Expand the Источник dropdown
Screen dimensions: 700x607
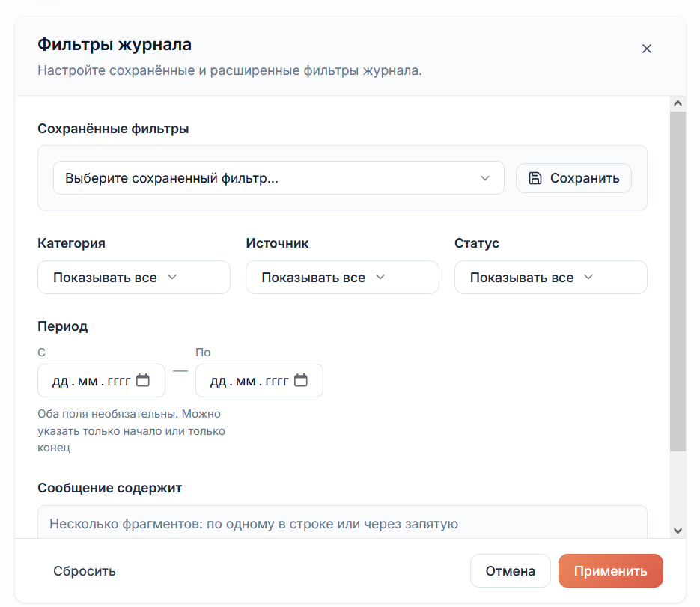[342, 277]
